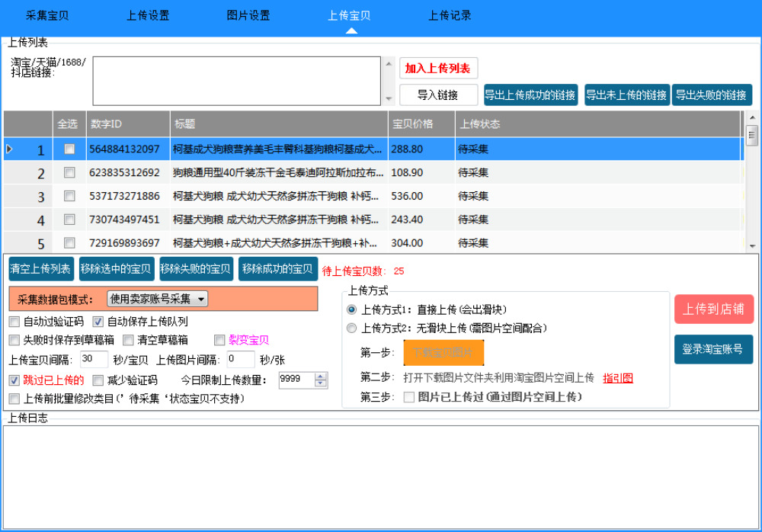Screen dimensions: 762x532
Task: Click the 加入上传列表 button
Action: pyautogui.click(x=438, y=69)
